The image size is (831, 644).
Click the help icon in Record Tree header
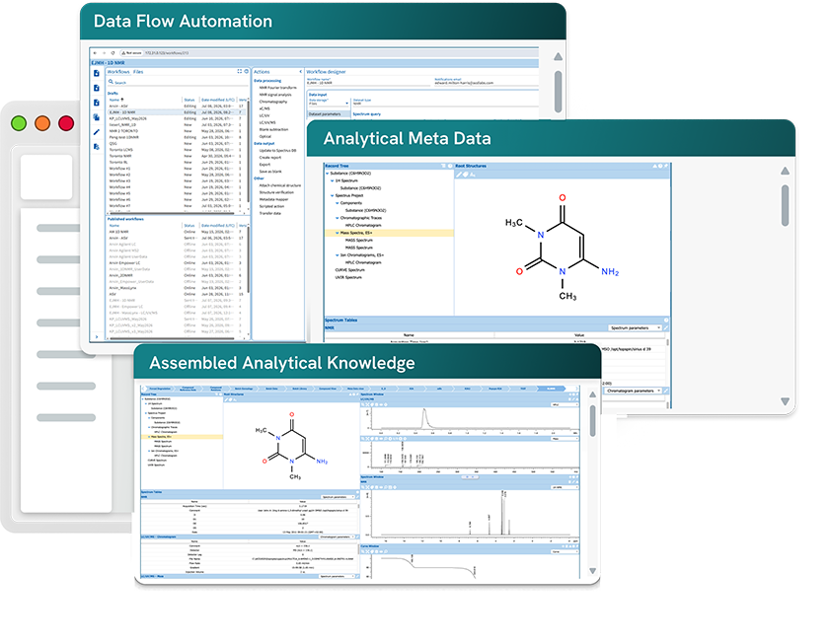450,166
